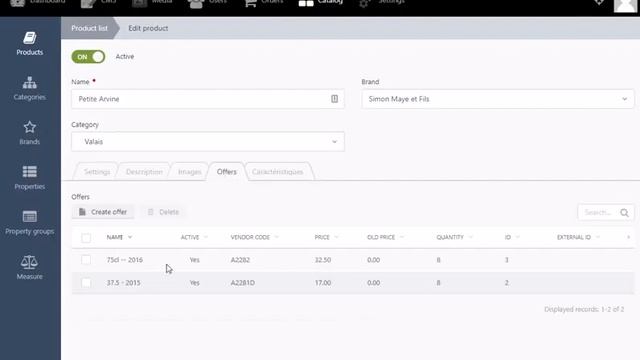The width and height of the screenshot is (640, 360).
Task: Open the ACTIVE column dropdown arrow
Action: [205, 237]
